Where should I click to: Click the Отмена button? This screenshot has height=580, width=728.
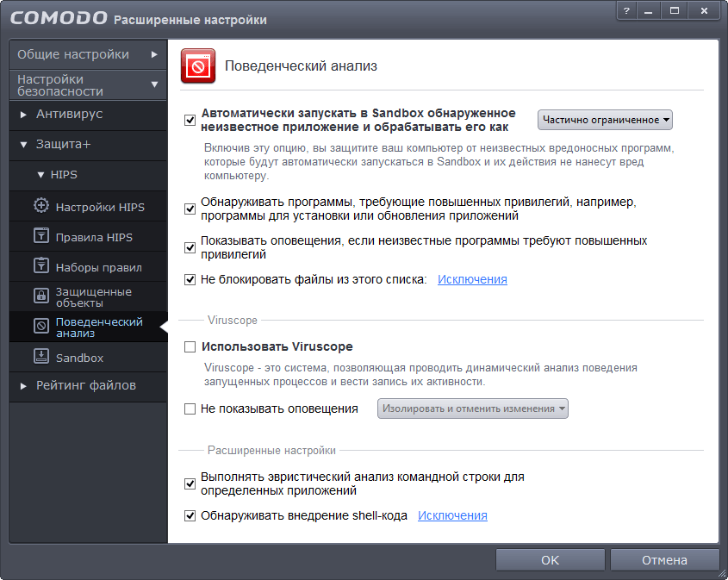click(x=664, y=559)
